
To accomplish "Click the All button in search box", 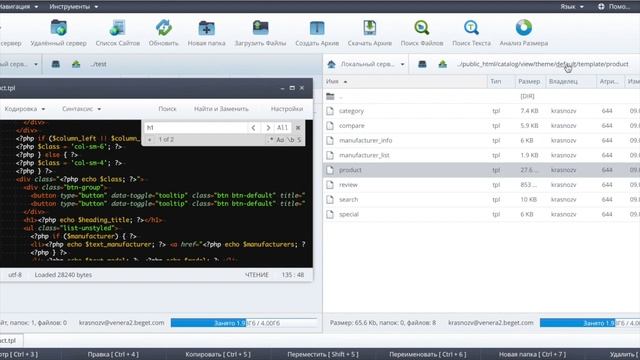I will [282, 128].
